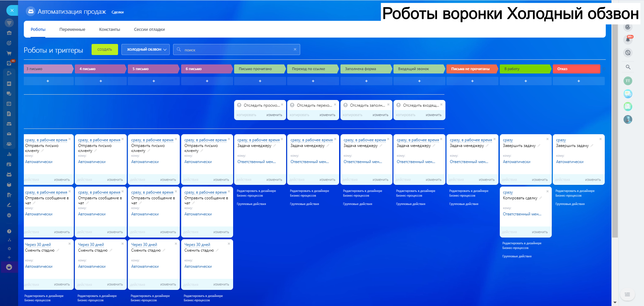Open the mail envelope icon in left sidebar
The width and height of the screenshot is (644, 306).
tap(9, 134)
